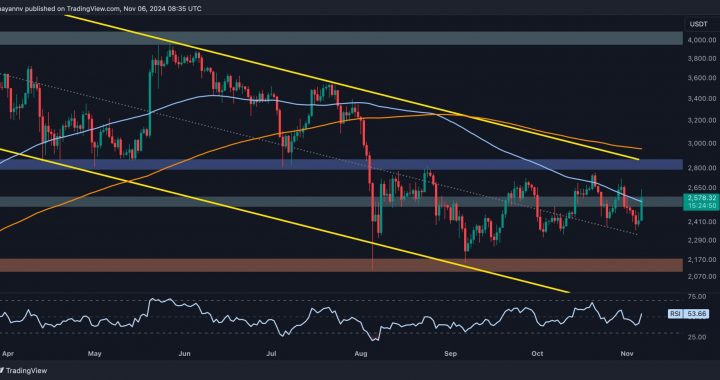Click the 2,290.00 price axis label
This screenshot has width=720, height=380.
point(701,240)
